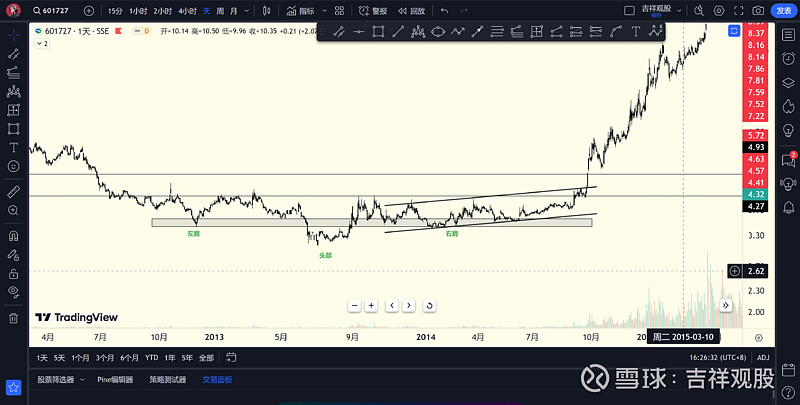This screenshot has width=800, height=405.
Task: Pick the rectangle tool in floating toolbar
Action: pos(378,32)
